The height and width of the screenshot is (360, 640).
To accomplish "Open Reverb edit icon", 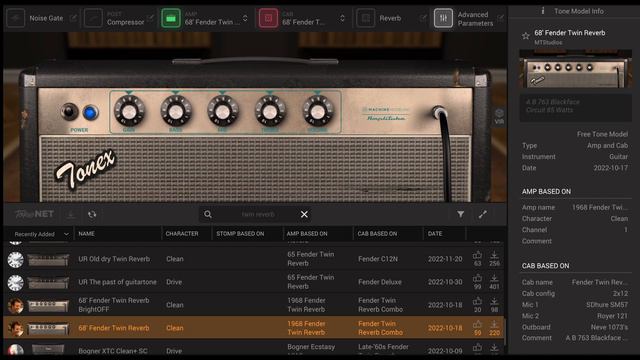I will [x=422, y=18].
